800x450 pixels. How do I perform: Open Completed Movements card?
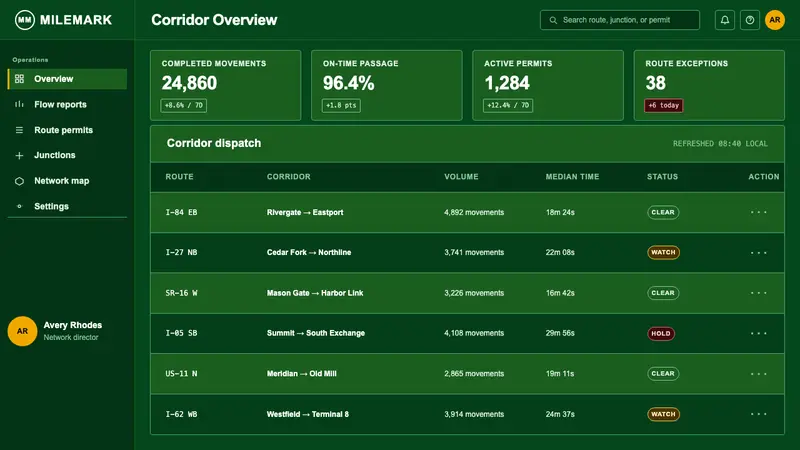pyautogui.click(x=226, y=85)
